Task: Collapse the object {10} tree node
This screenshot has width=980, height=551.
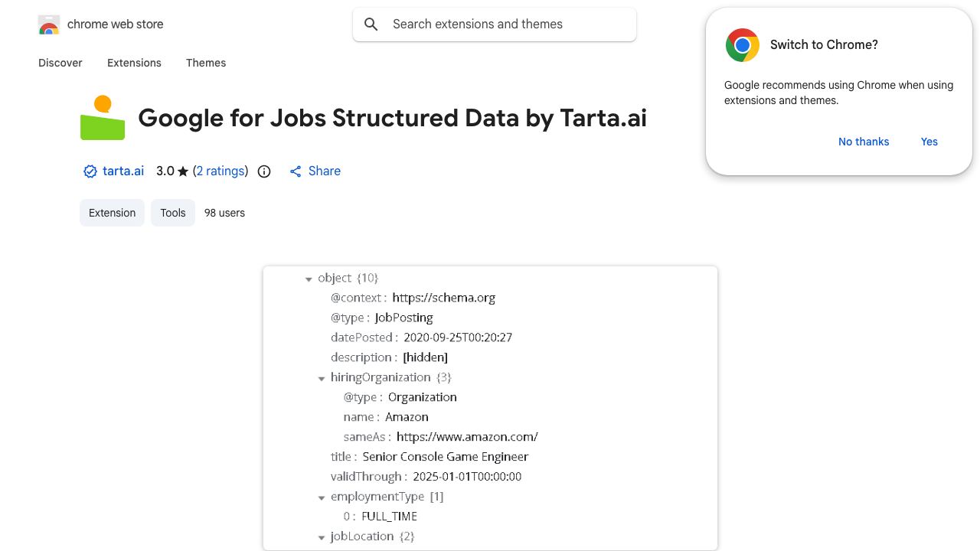Action: 309,279
